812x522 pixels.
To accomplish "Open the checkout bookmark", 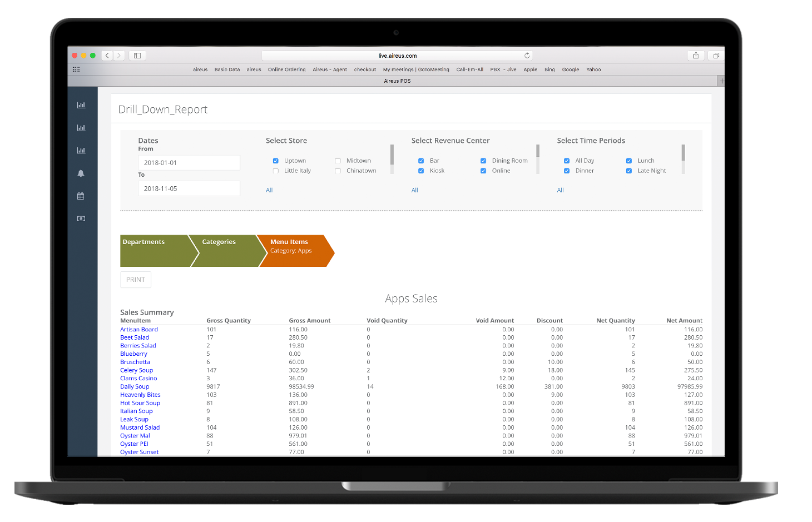I will tap(365, 69).
